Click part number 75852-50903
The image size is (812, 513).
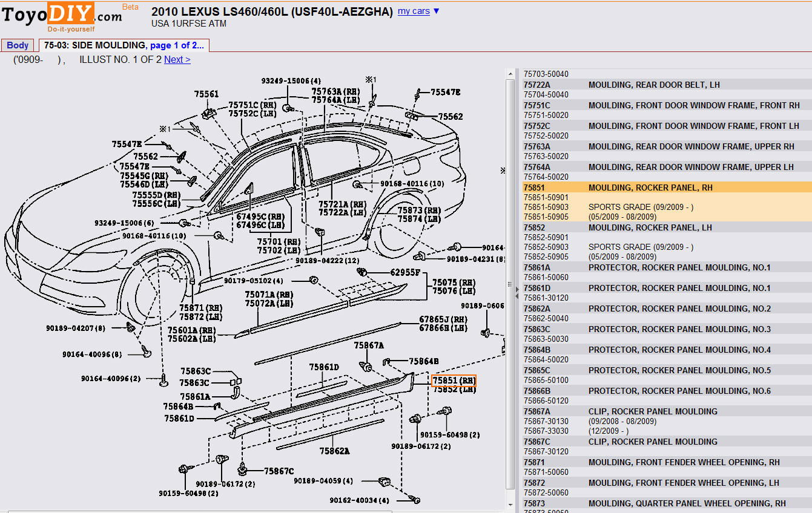pyautogui.click(x=546, y=247)
